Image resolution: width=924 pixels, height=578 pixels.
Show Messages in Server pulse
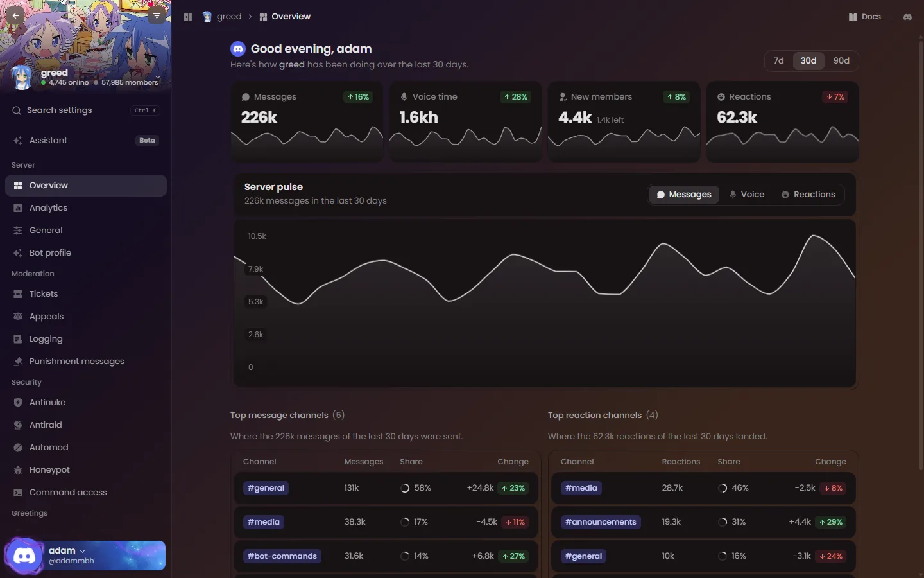point(684,195)
